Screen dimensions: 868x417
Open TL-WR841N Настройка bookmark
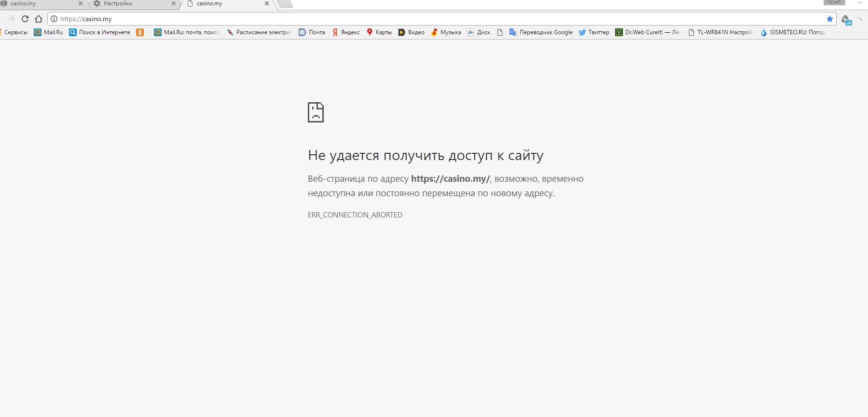pyautogui.click(x=721, y=32)
